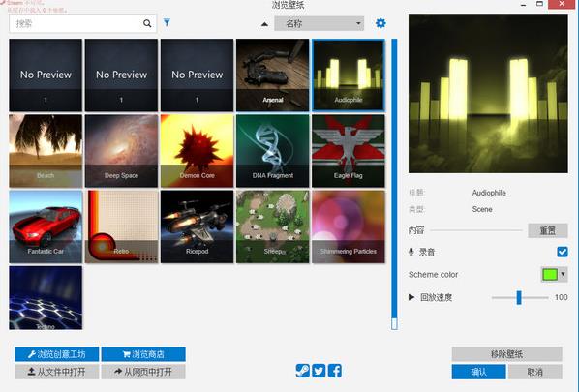
Task: Open settings with the blue gear icon
Action: (381, 23)
